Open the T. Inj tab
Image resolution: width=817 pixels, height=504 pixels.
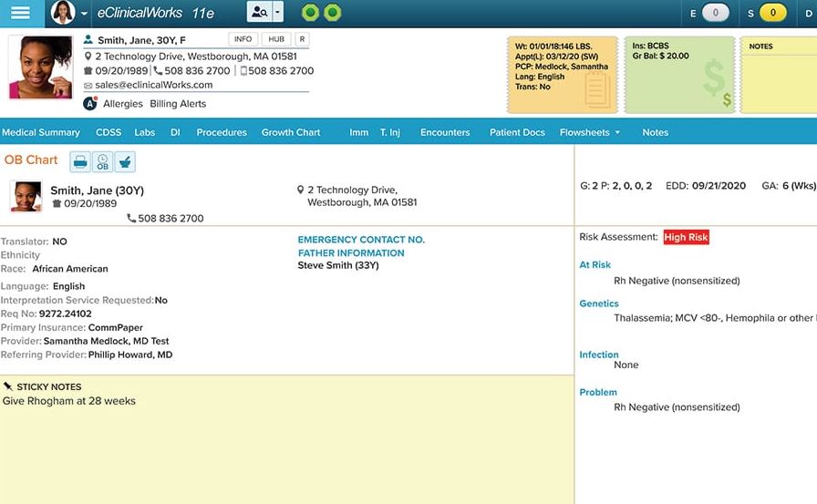pyautogui.click(x=389, y=132)
